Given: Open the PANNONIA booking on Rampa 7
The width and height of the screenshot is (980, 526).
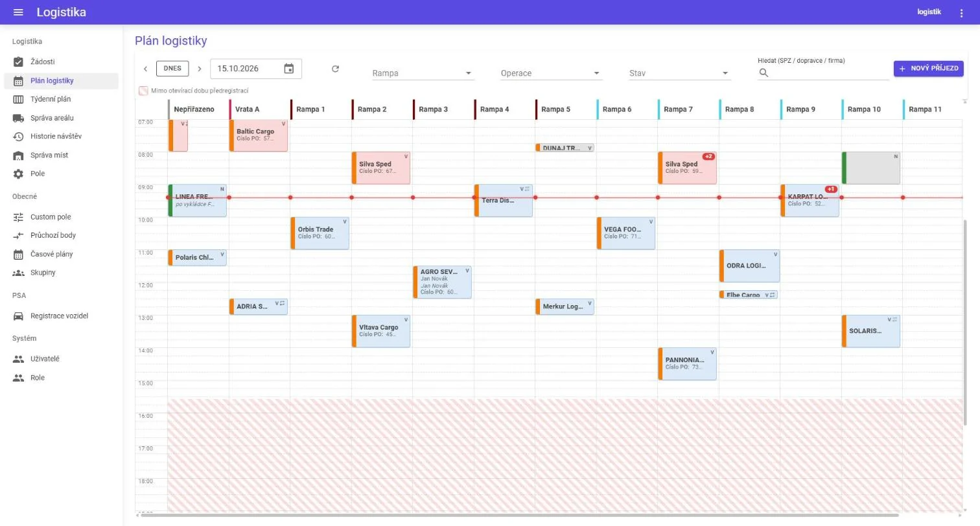Looking at the screenshot, I should pyautogui.click(x=687, y=363).
